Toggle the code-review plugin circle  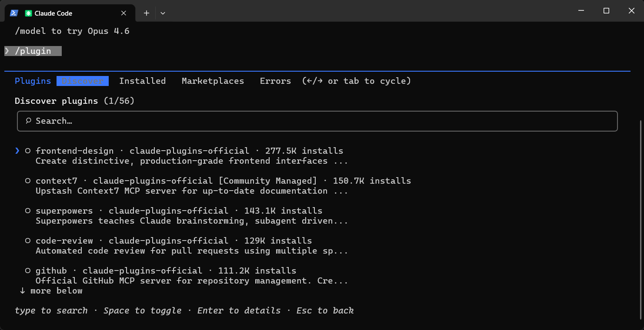click(x=28, y=241)
